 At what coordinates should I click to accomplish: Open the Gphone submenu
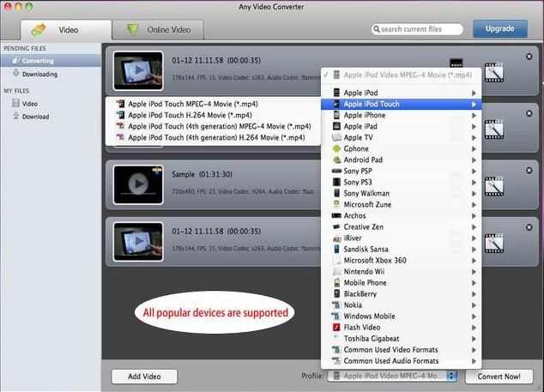pyautogui.click(x=401, y=148)
